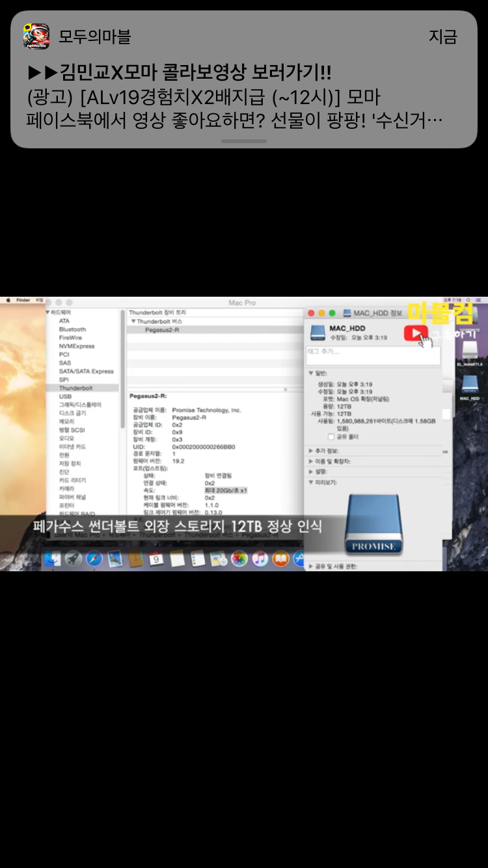
Task: Select 카드 리더기 in hardware list
Action: pyautogui.click(x=72, y=480)
